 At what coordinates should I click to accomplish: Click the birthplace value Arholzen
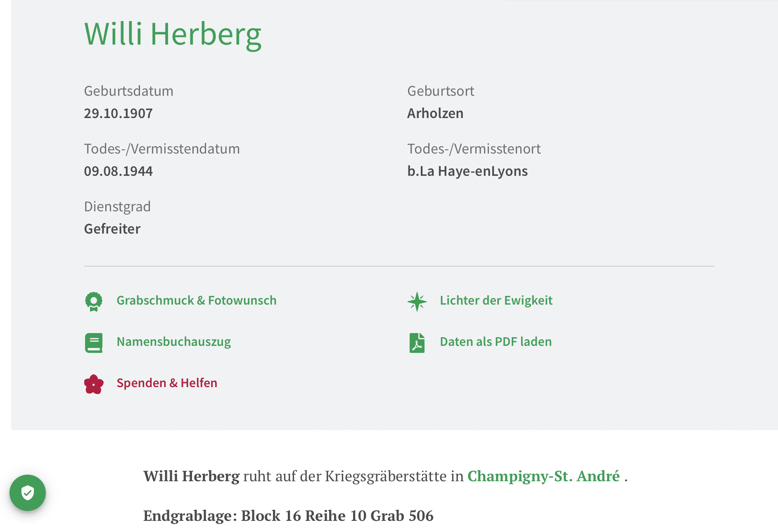(x=435, y=113)
